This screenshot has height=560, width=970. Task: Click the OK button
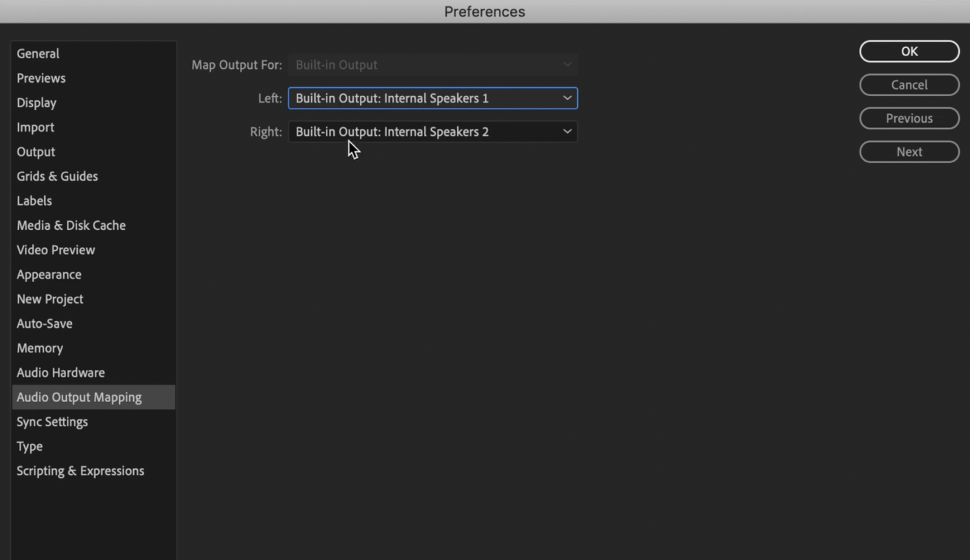[909, 52]
